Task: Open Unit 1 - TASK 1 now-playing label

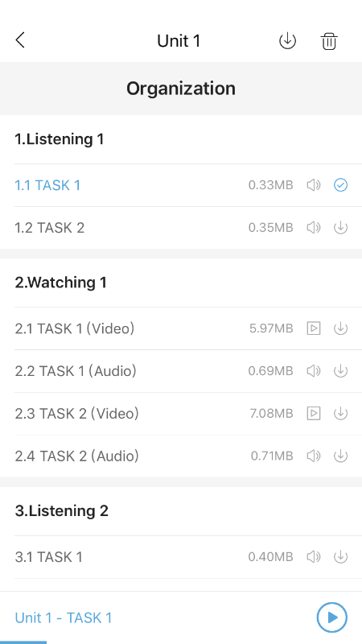Action: [x=64, y=617]
